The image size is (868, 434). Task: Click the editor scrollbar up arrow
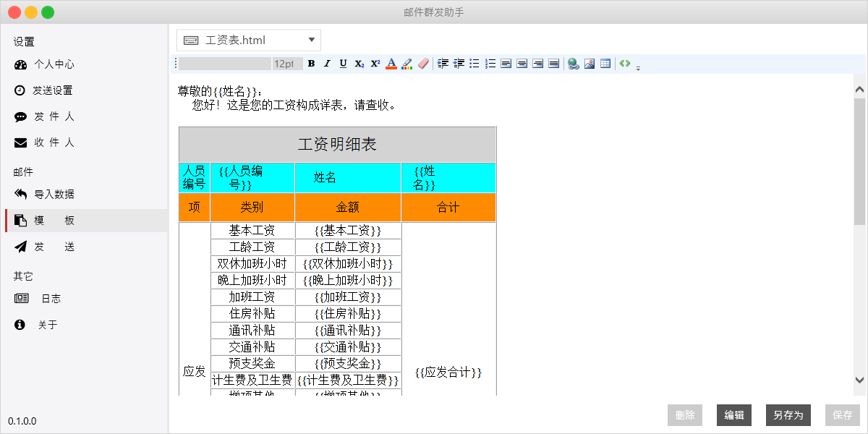pos(859,90)
